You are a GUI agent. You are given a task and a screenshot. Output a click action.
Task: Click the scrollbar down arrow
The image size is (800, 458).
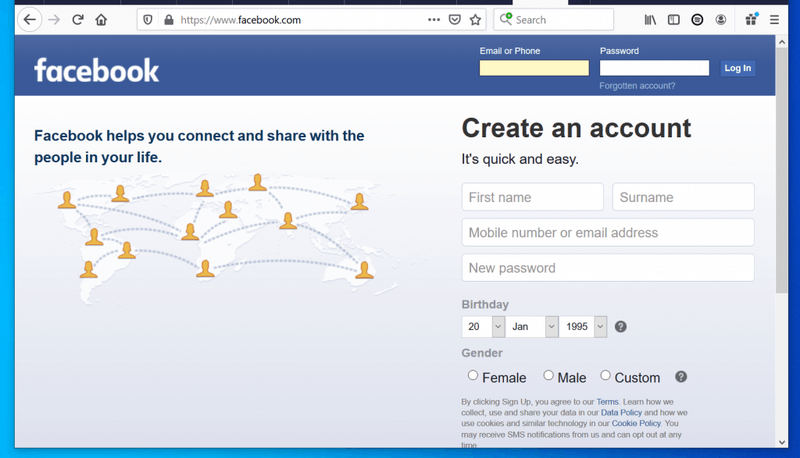coord(782,442)
